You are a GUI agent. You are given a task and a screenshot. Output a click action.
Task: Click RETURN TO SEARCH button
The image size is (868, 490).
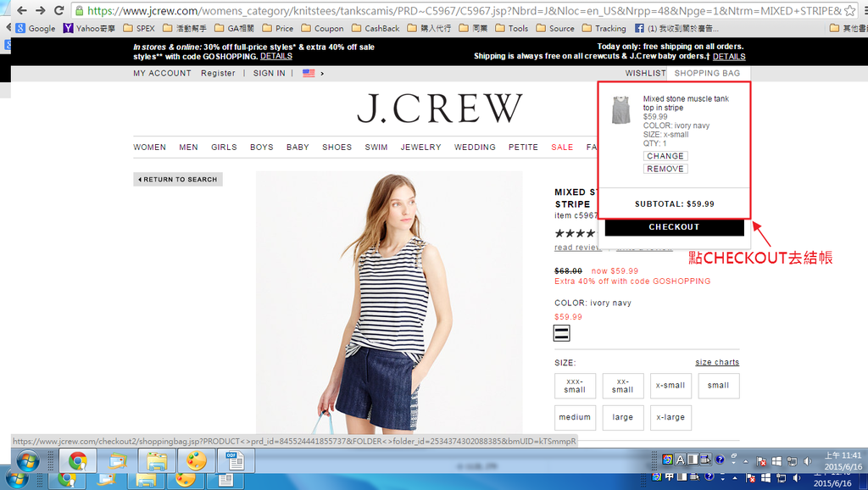pos(178,180)
